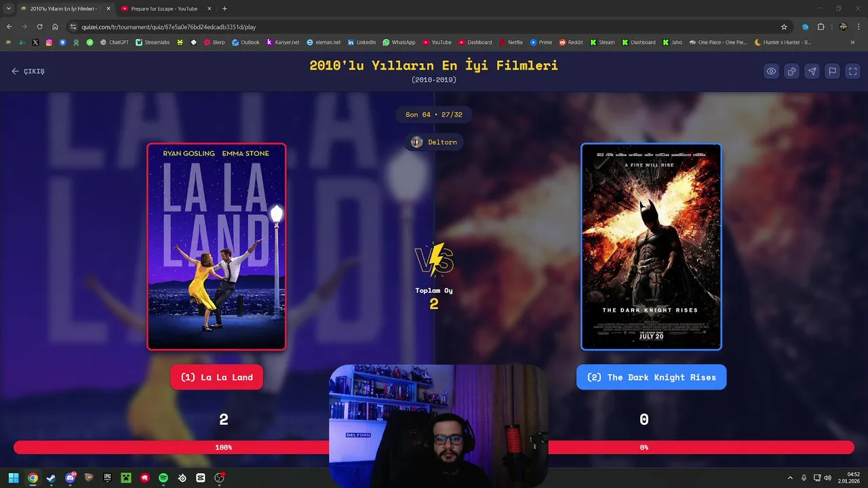Open the Jaho bookmark

click(671, 42)
